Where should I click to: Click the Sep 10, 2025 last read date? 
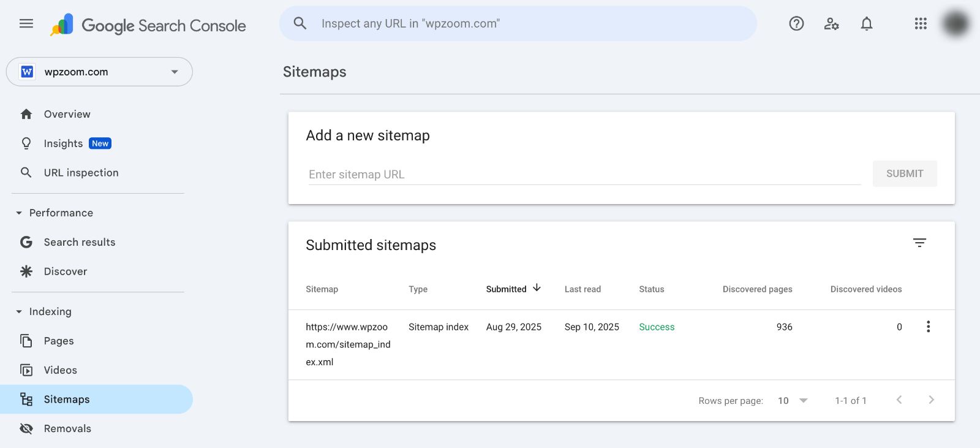coord(592,327)
